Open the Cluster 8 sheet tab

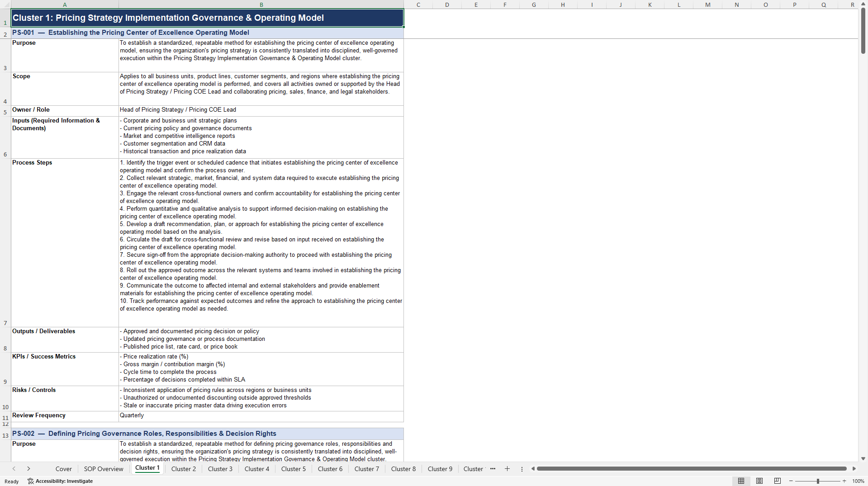403,469
